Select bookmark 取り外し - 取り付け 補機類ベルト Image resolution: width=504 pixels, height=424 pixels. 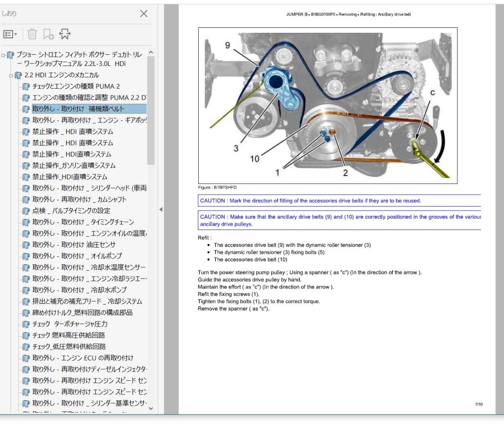coord(89,109)
